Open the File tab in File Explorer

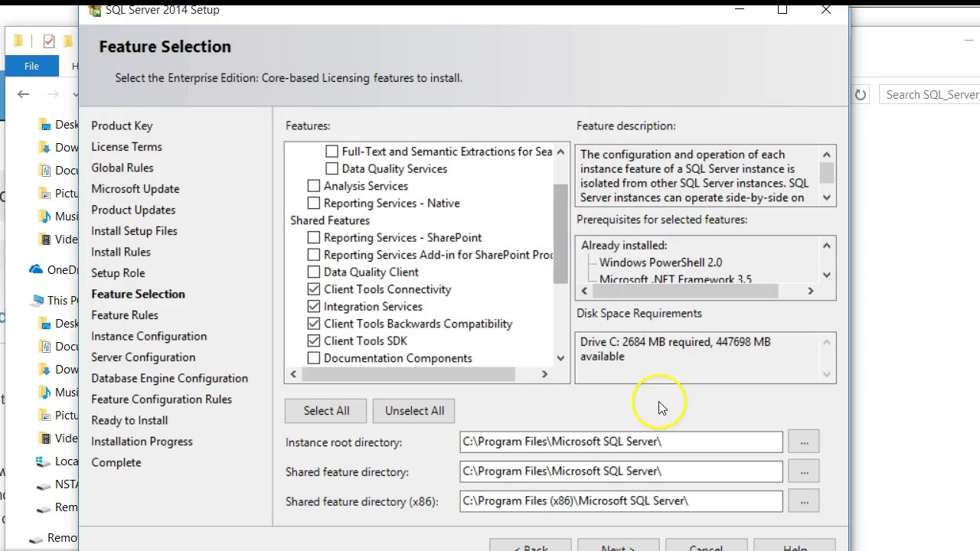(x=31, y=66)
